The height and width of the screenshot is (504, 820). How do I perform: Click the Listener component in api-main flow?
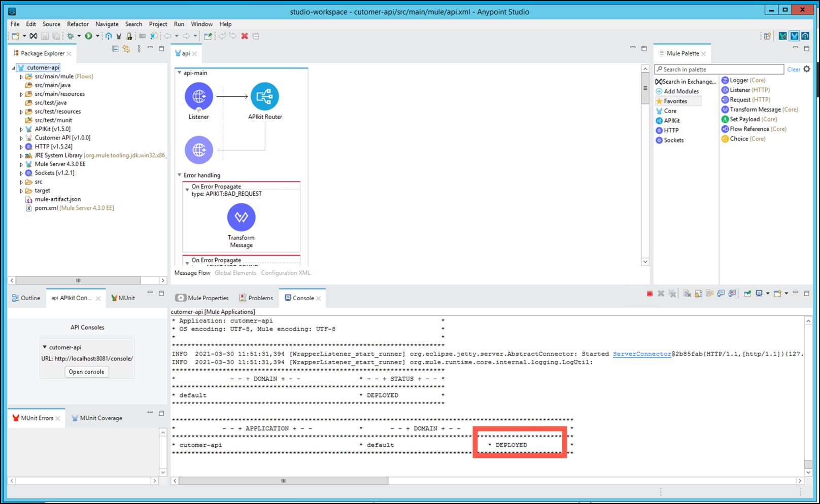pyautogui.click(x=199, y=96)
